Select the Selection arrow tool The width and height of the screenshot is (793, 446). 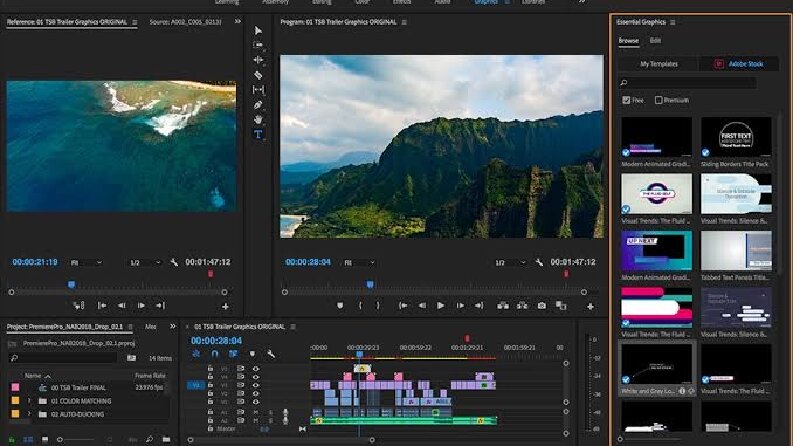pyautogui.click(x=258, y=30)
